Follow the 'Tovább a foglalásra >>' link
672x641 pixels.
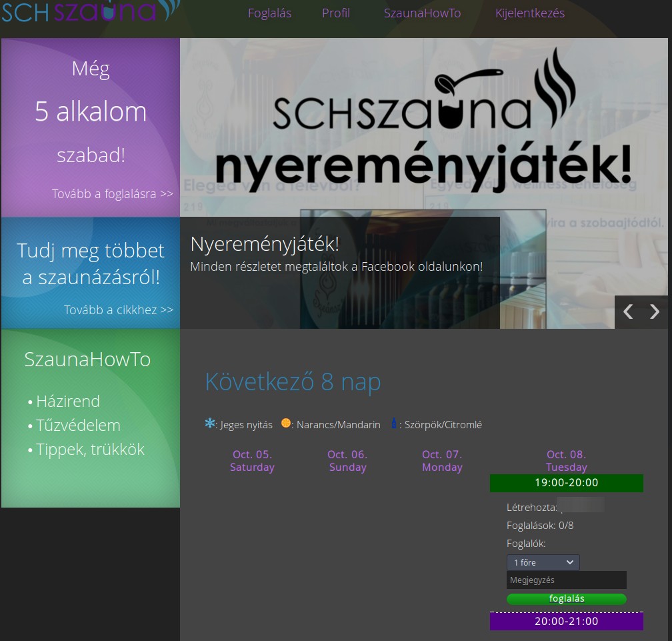tap(112, 194)
